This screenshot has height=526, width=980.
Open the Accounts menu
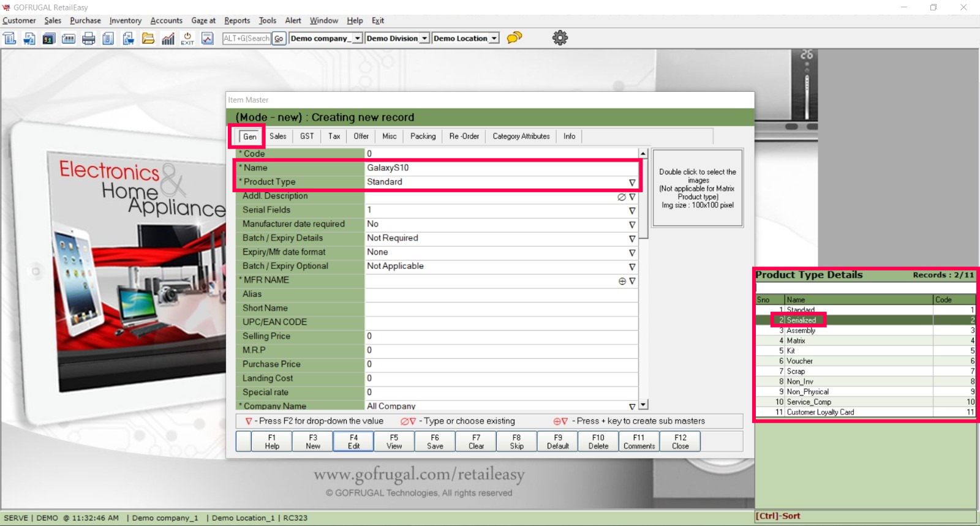[x=167, y=21]
